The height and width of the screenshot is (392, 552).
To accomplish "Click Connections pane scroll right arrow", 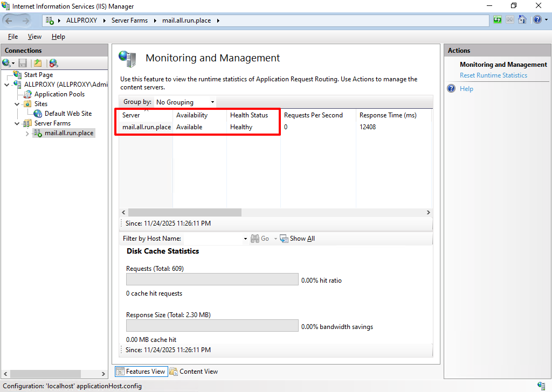I will 103,374.
